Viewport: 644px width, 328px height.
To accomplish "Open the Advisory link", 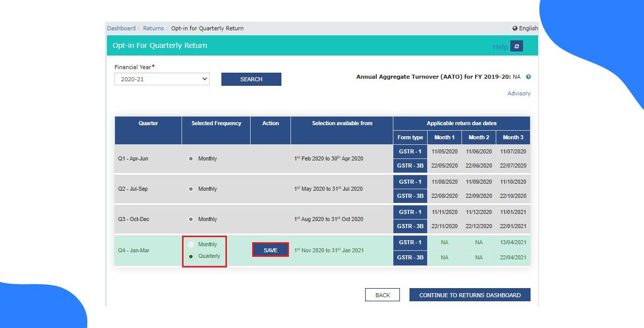I will [518, 93].
